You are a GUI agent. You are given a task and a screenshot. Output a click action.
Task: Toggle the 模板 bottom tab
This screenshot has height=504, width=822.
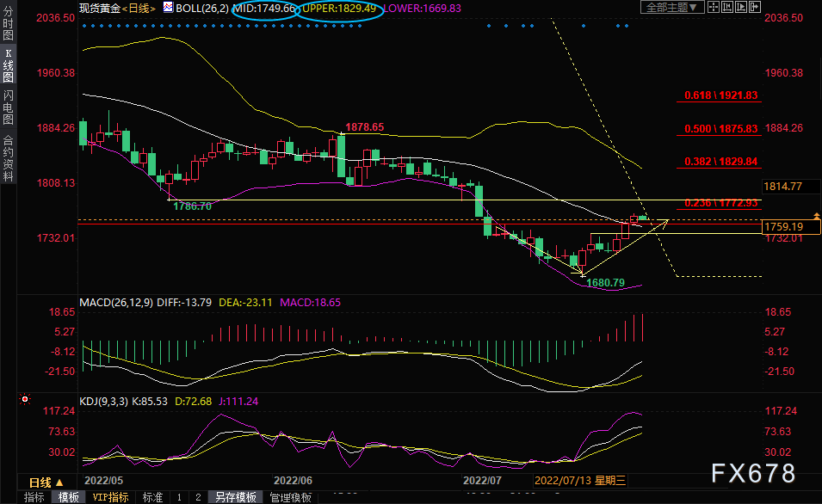(69, 497)
